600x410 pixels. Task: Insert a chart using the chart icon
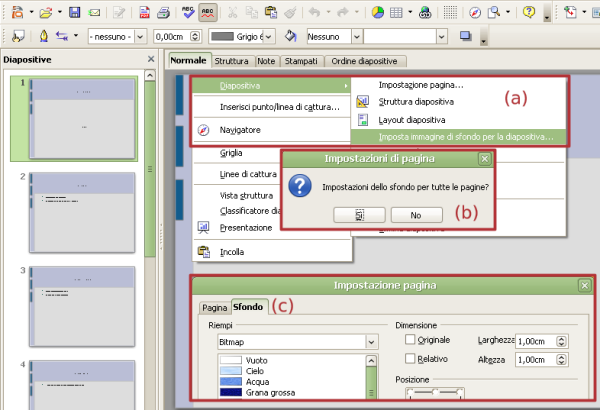pyautogui.click(x=378, y=13)
